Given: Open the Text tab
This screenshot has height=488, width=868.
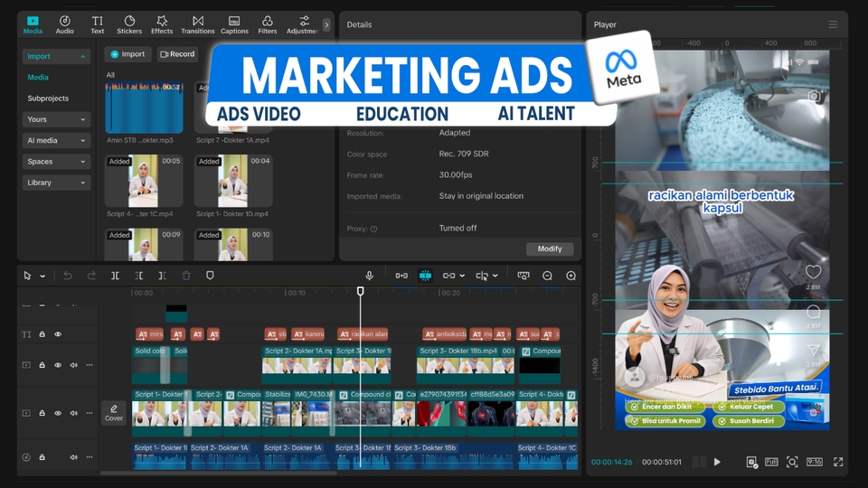Looking at the screenshot, I should [x=98, y=25].
